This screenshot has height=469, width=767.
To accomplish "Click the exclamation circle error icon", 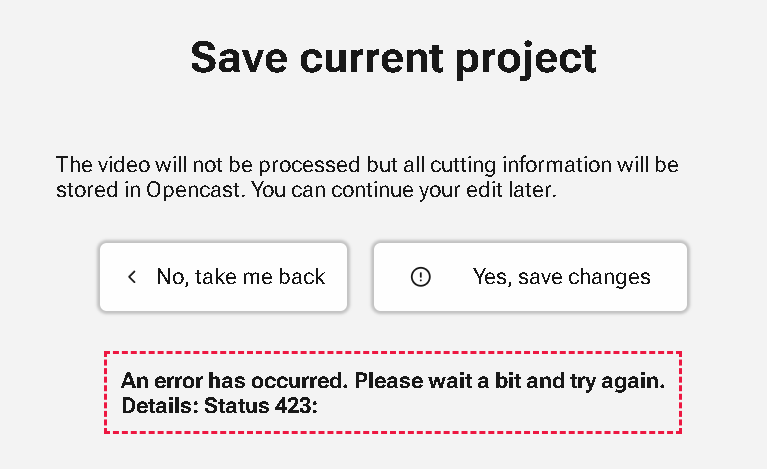I will coord(421,277).
